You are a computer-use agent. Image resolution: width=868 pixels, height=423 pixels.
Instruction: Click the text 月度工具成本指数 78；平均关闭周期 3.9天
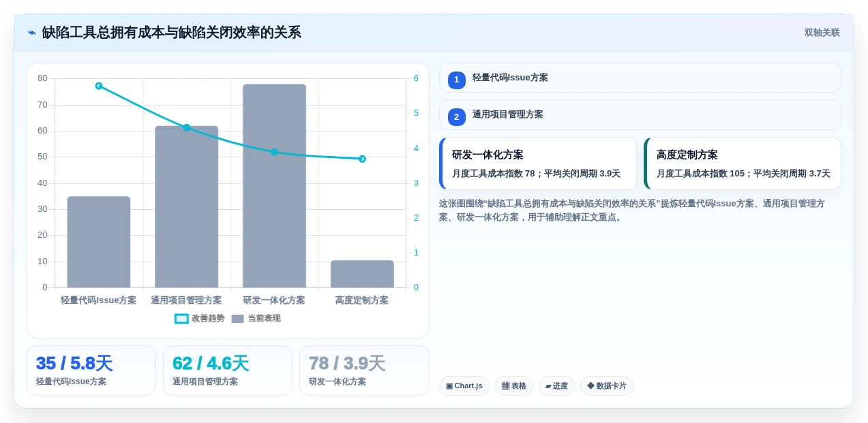(x=536, y=174)
